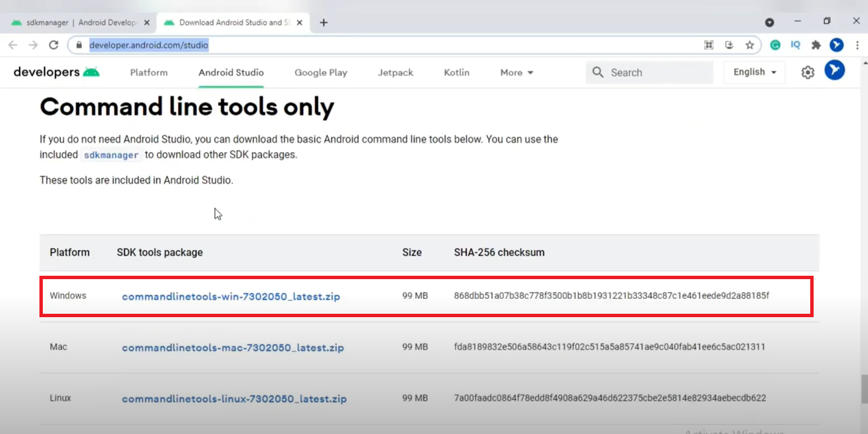
Task: Click the Linux platform cell
Action: (60, 398)
